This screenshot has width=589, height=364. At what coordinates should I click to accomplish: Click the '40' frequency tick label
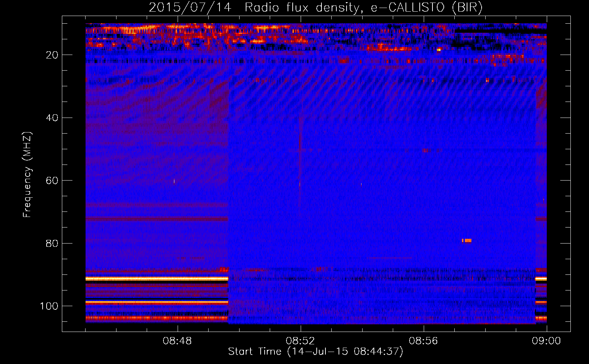52,118
